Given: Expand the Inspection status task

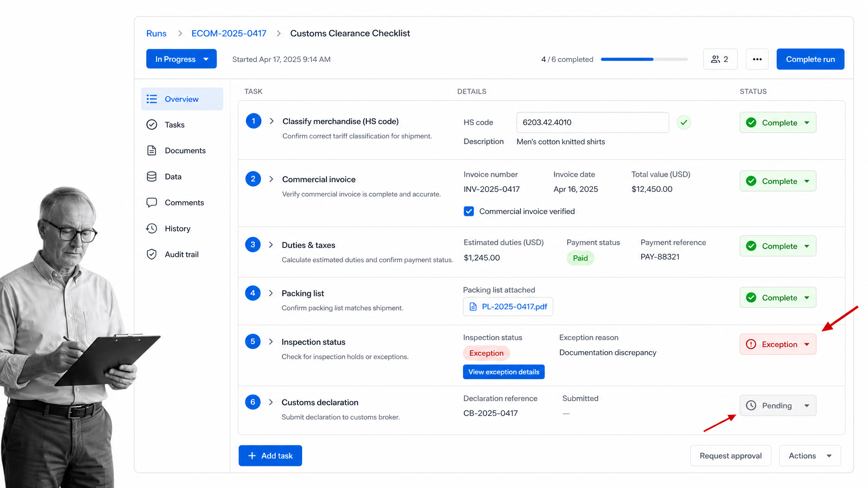Looking at the screenshot, I should (x=271, y=342).
